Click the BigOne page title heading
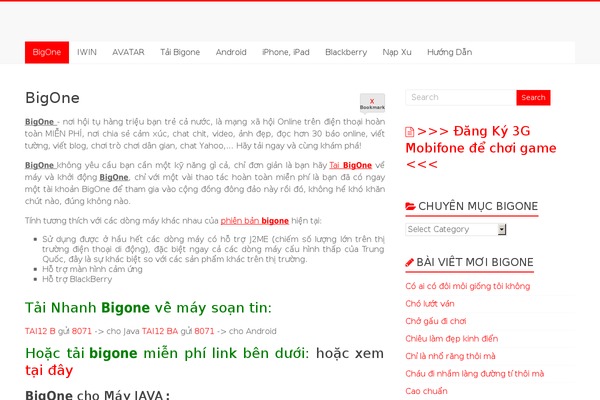The image size is (600, 400). (x=52, y=98)
